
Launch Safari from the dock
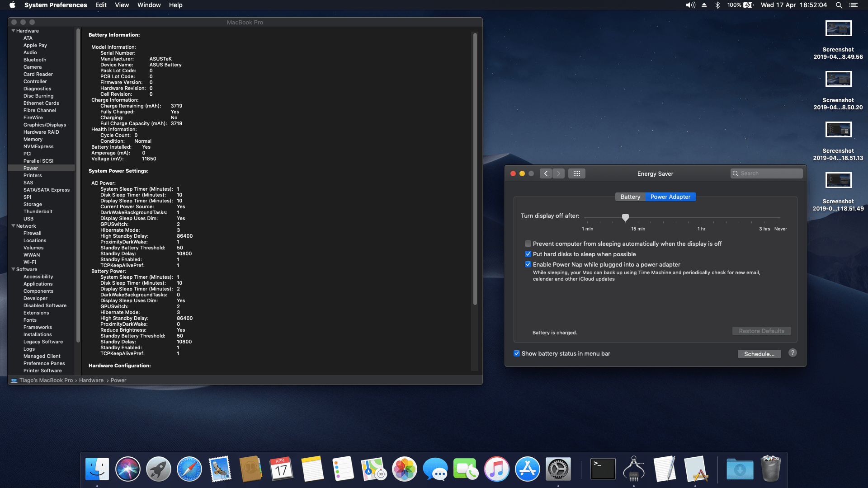tap(189, 469)
